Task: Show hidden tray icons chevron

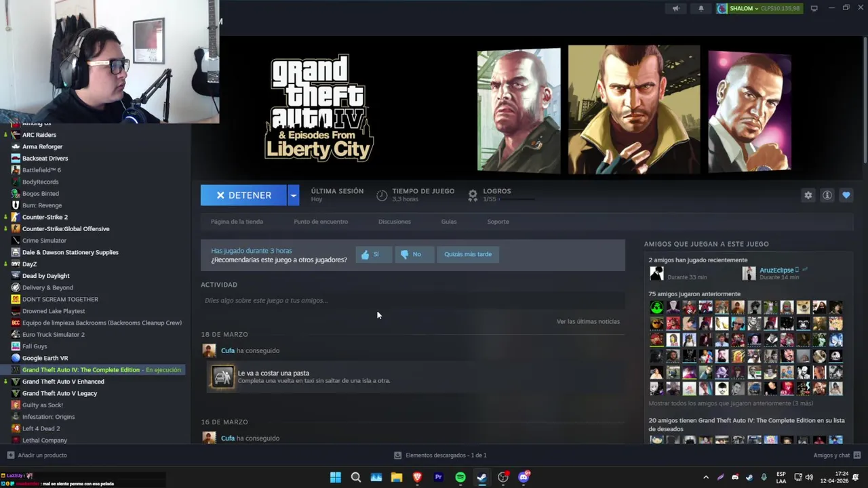Action: click(706, 477)
